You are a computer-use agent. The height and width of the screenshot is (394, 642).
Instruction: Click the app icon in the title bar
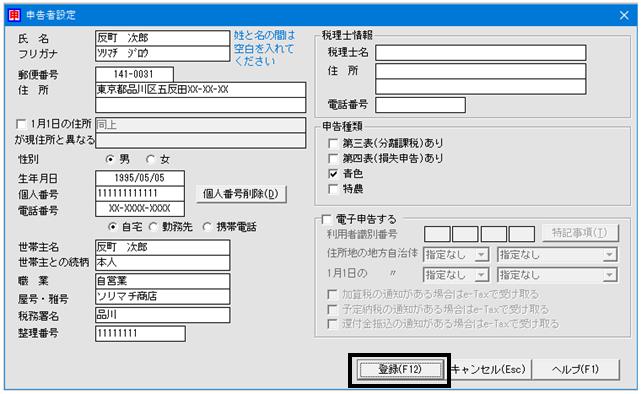pyautogui.click(x=14, y=15)
